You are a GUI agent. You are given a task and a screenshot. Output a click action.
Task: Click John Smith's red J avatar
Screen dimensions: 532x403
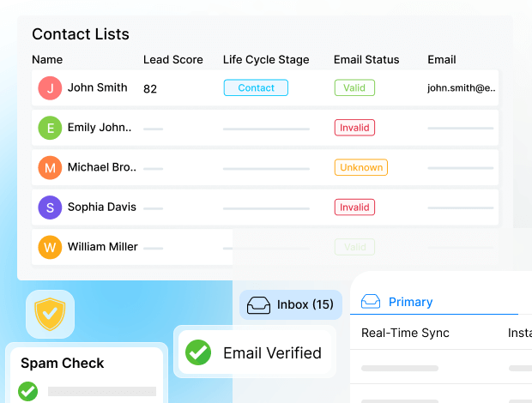(x=50, y=88)
